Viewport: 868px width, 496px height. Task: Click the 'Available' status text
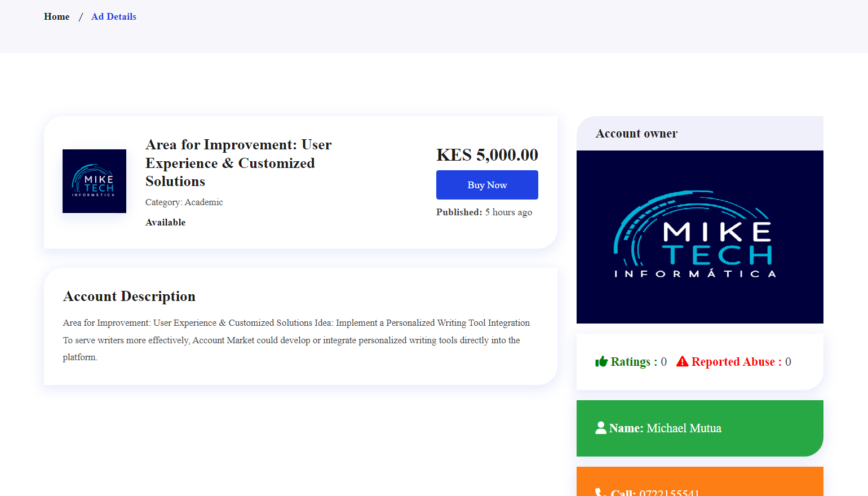coord(165,223)
